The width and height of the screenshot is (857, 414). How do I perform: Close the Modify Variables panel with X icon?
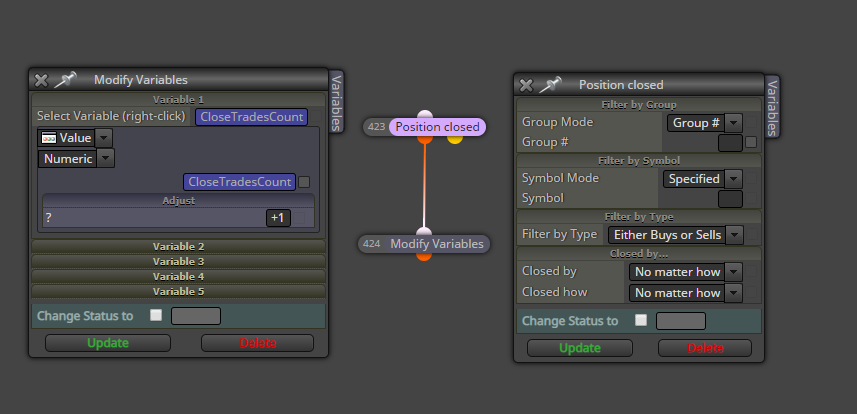(41, 80)
